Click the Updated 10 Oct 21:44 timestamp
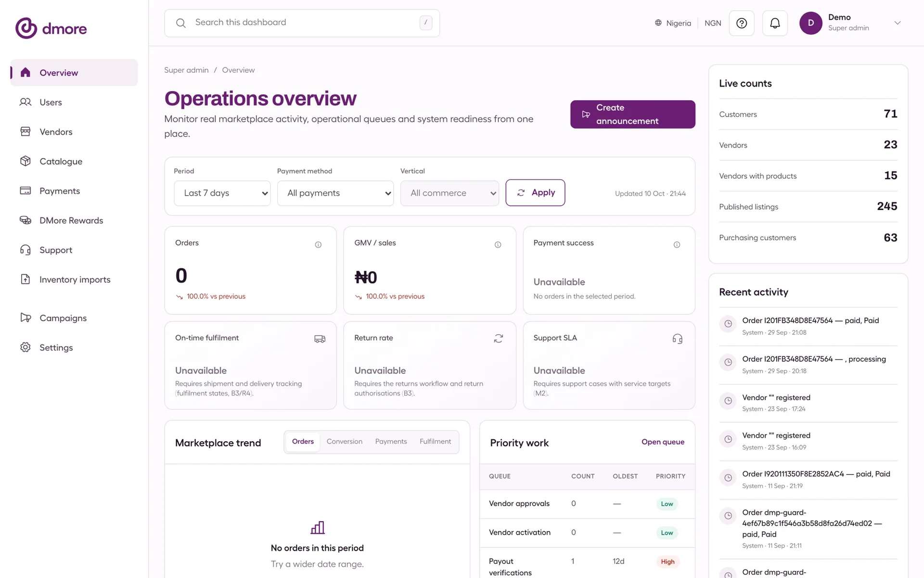Viewport: 924px width, 578px height. tap(650, 194)
